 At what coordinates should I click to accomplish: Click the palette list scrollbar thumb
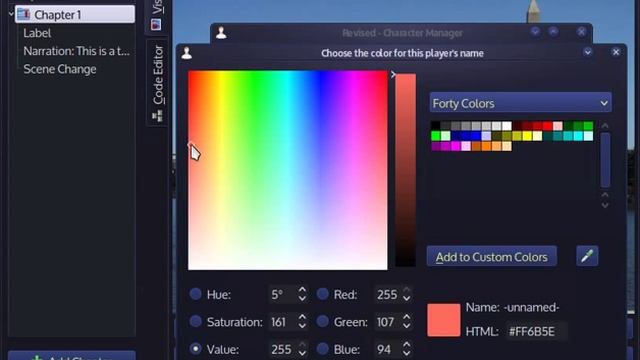tap(605, 159)
